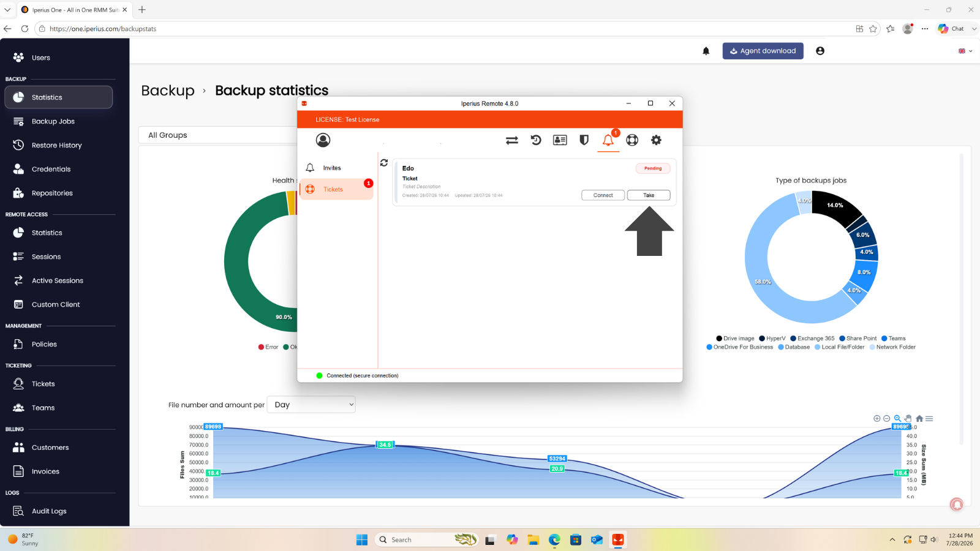Reset chart zoom with the home icon
This screenshot has width=980, height=551.
[919, 419]
